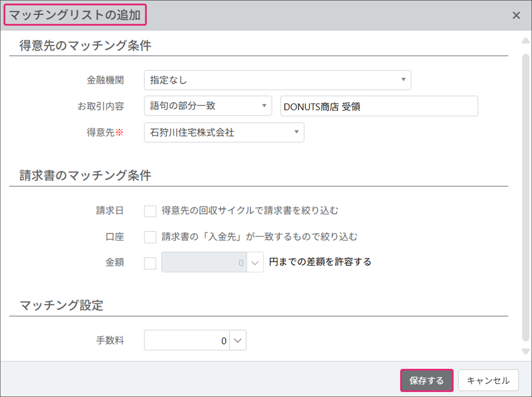This screenshot has height=397, width=532.
Task: Toggle the 金額 difference tolerance checkbox
Action: click(x=150, y=263)
